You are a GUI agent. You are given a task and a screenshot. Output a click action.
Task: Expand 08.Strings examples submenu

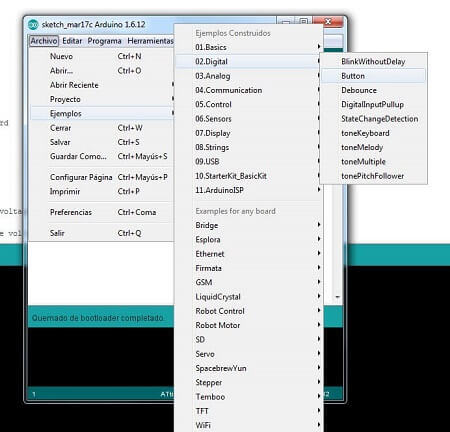coord(249,148)
